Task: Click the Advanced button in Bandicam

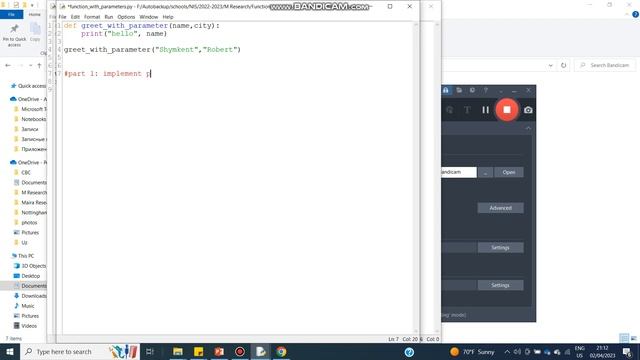Action: [500, 208]
